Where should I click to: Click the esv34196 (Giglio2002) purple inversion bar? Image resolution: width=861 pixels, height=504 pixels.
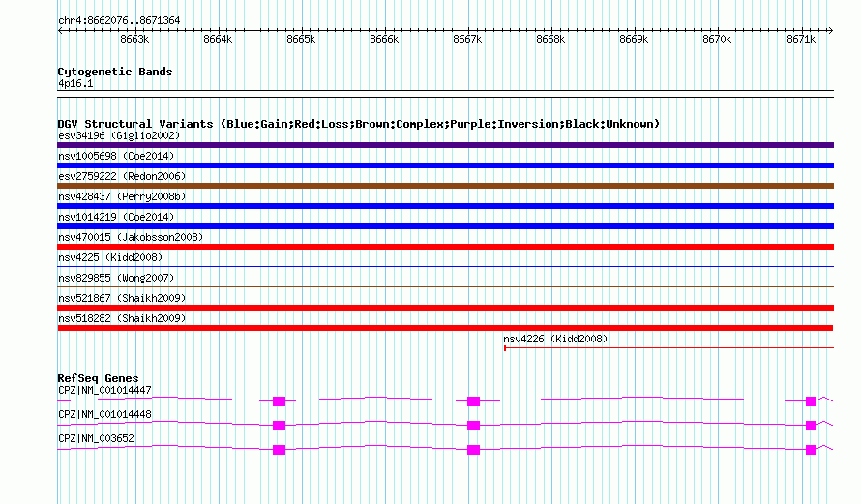pyautogui.click(x=445, y=145)
